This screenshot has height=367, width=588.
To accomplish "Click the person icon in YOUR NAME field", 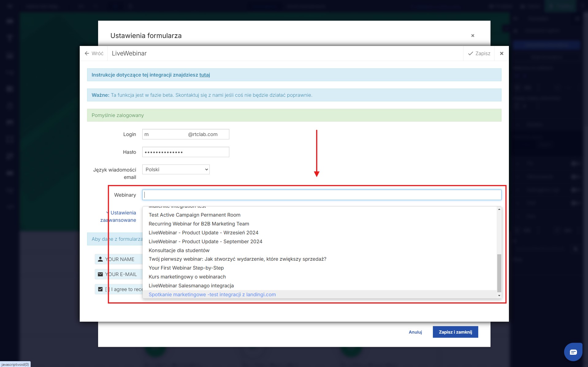I will coord(100,259).
